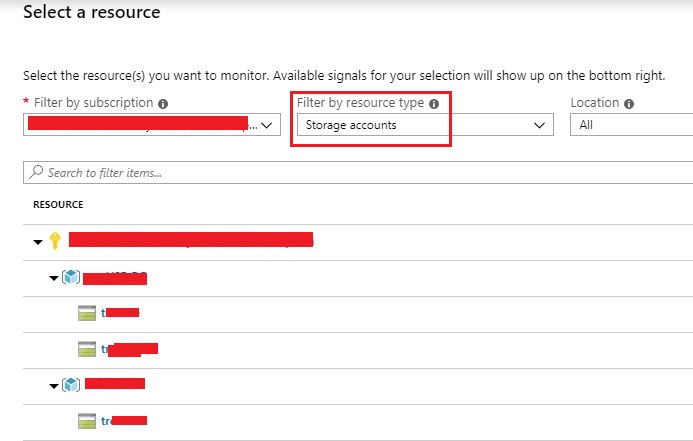
Task: Click storage account icon under second resource group
Action: [87, 421]
